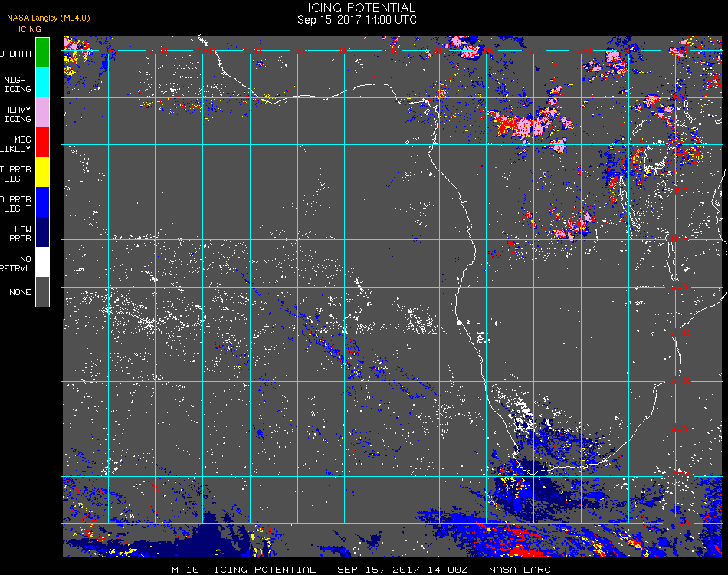Select the pink HEAVY ICING legend swatch
Image resolution: width=728 pixels, height=575 pixels.
(42, 113)
